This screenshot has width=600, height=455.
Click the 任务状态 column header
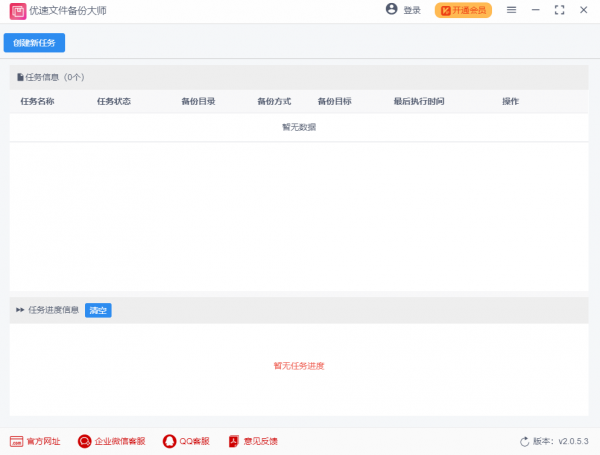click(114, 101)
